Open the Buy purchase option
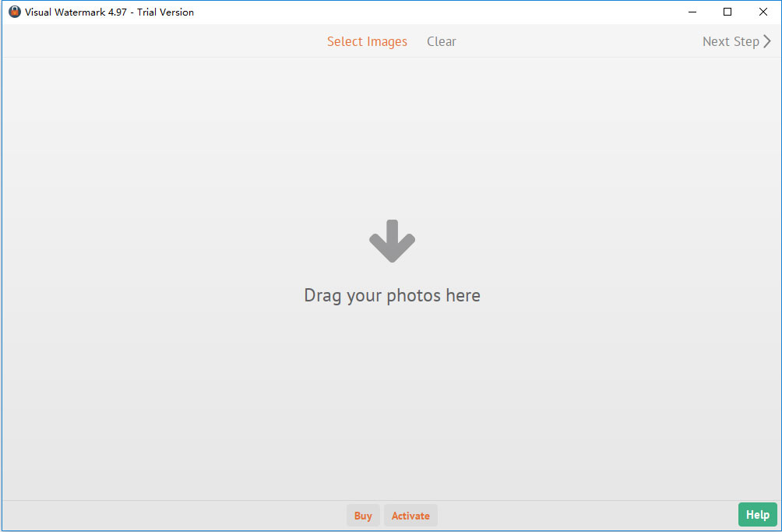Screen dimensions: 782x532 (363, 516)
